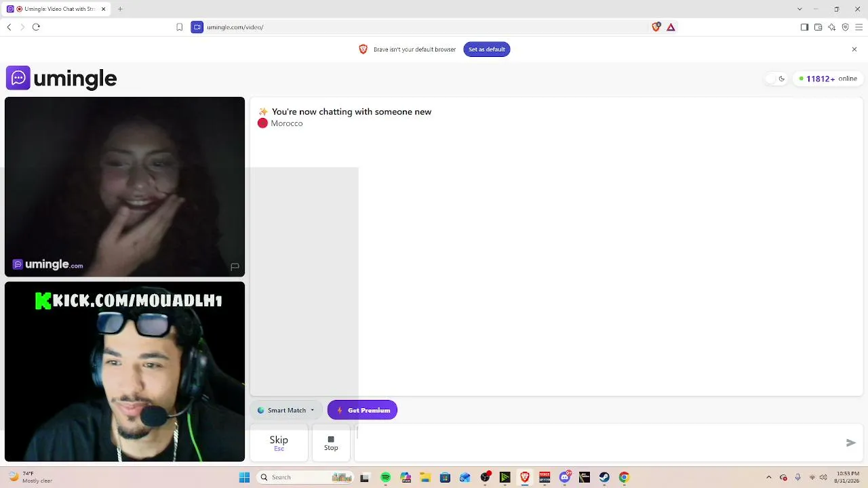Toggle dark mode switch
The image size is (868, 488).
pos(776,79)
